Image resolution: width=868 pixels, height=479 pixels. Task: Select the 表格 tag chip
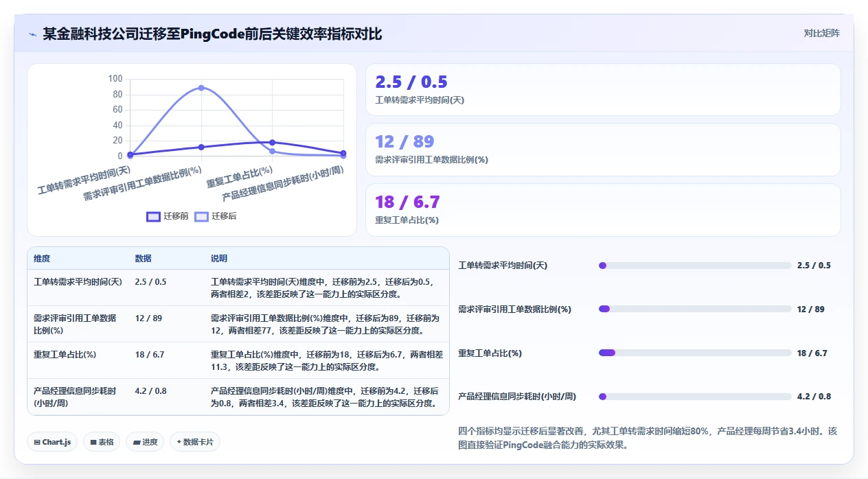point(102,442)
